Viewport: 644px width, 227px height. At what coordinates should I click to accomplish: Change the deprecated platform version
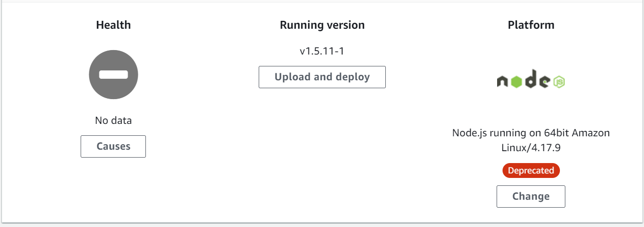(531, 196)
